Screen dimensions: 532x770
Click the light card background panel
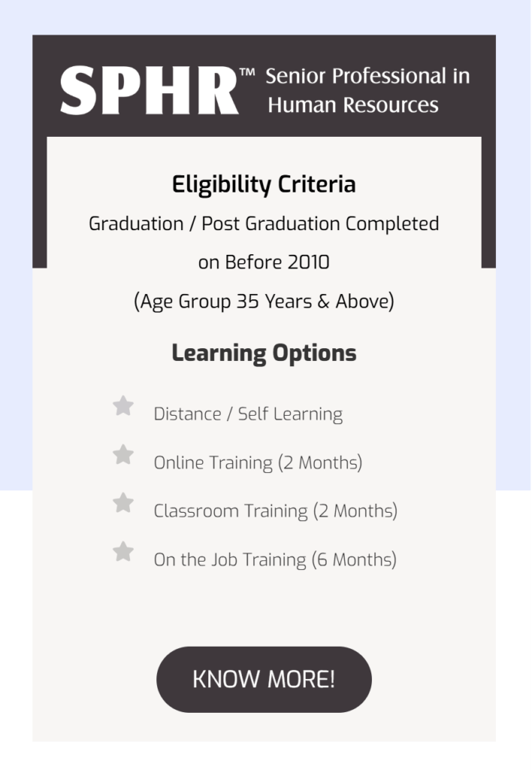pos(264,609)
